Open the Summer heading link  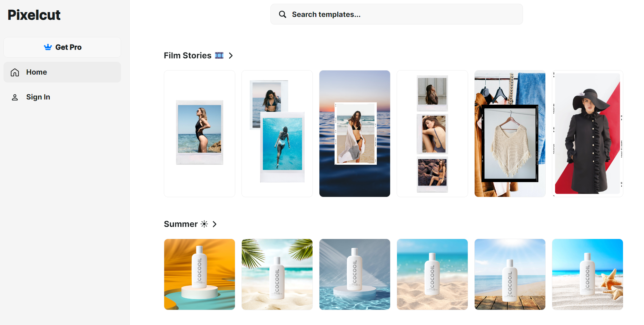pyautogui.click(x=180, y=224)
